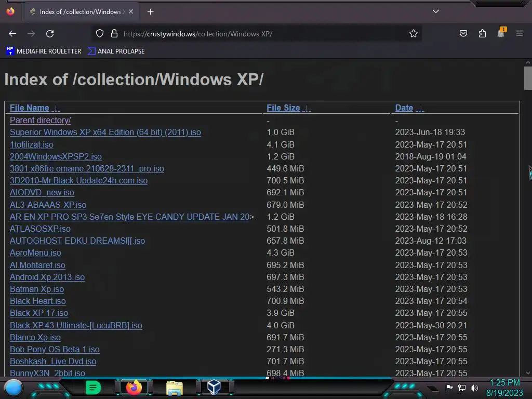Sort listing by Date header

point(404,108)
